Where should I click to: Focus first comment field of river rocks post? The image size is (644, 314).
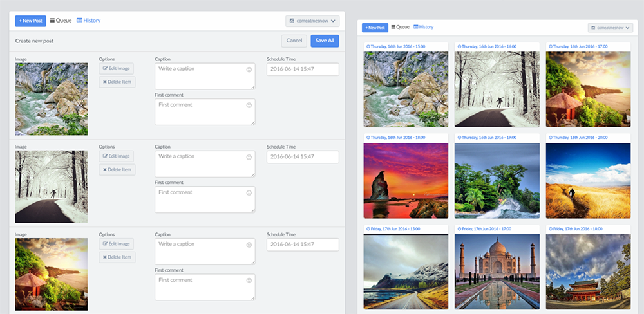pos(205,112)
